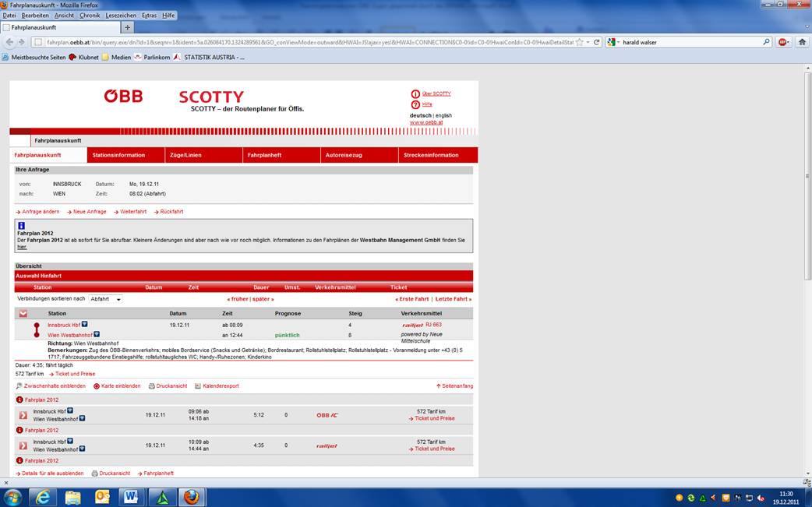Viewport: 812px width, 507px height.
Task: Expand the 09:06 connection details
Action: point(23,415)
